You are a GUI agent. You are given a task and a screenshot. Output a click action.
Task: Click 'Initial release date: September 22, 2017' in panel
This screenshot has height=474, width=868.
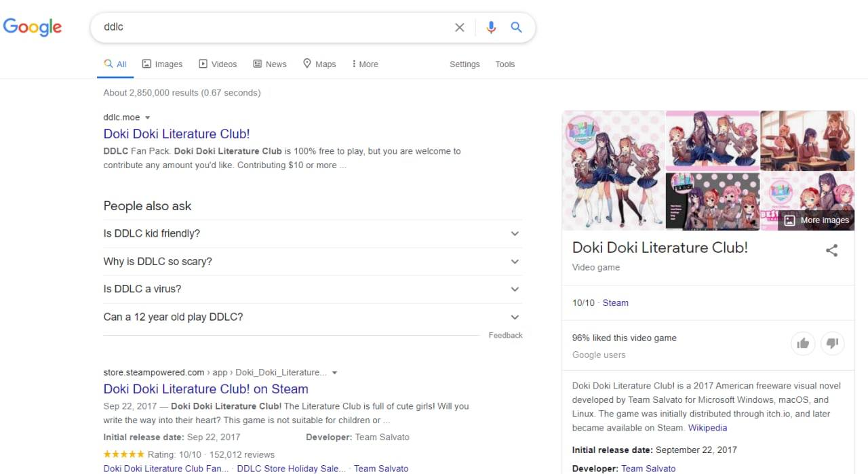tap(654, 450)
